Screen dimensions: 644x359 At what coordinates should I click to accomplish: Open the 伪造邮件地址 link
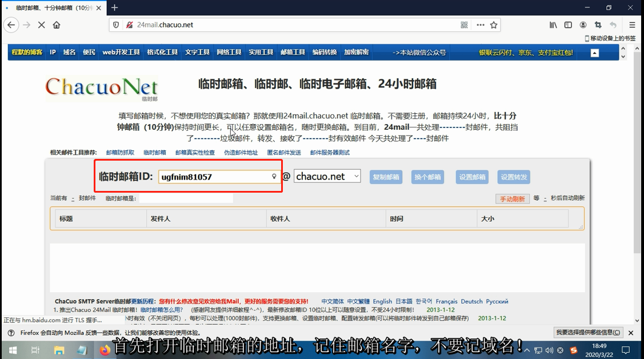coord(241,153)
